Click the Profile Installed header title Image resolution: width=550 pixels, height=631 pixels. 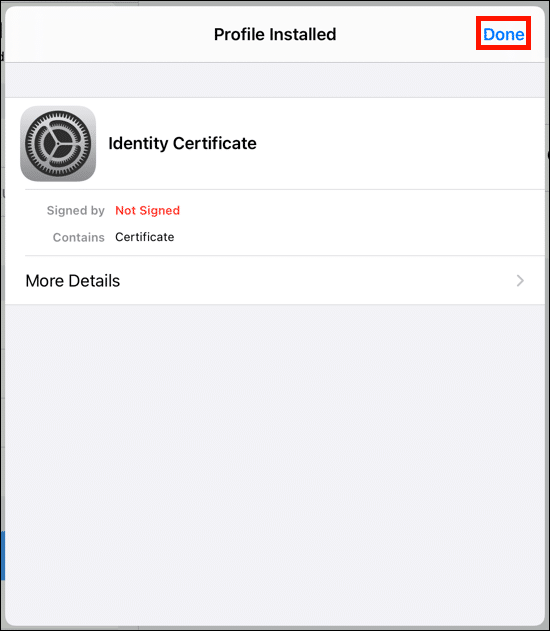coord(275,34)
